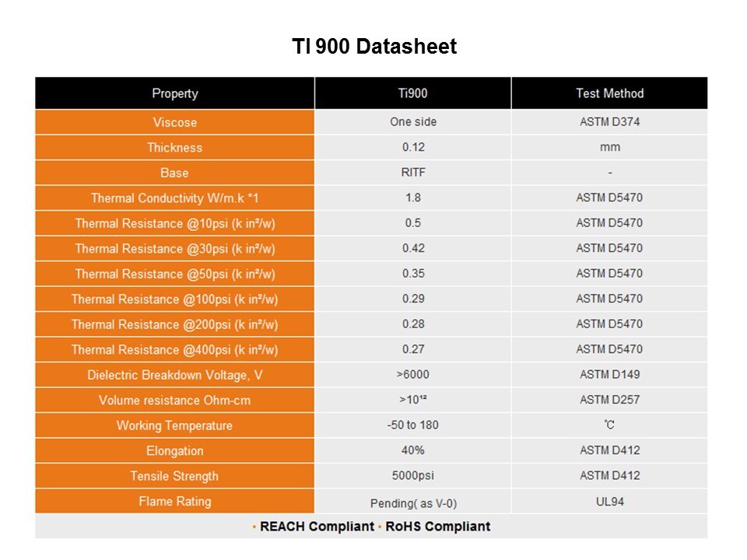Click Thermal Resistance @10psi row label
The height and width of the screenshot is (560, 747).
[x=175, y=223]
